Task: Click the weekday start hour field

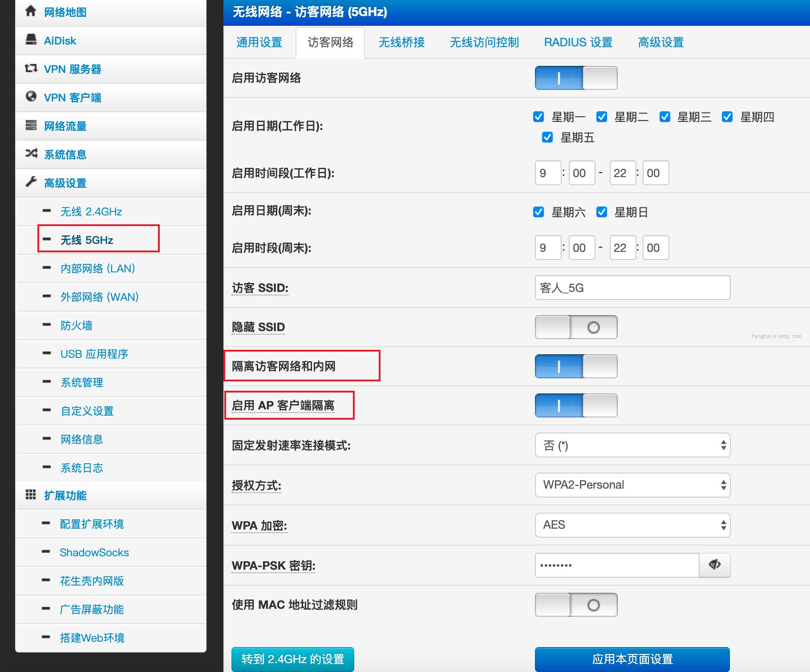Action: (548, 173)
